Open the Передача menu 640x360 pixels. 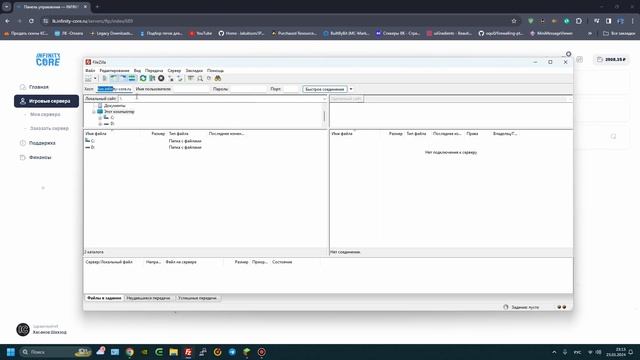pyautogui.click(x=154, y=71)
